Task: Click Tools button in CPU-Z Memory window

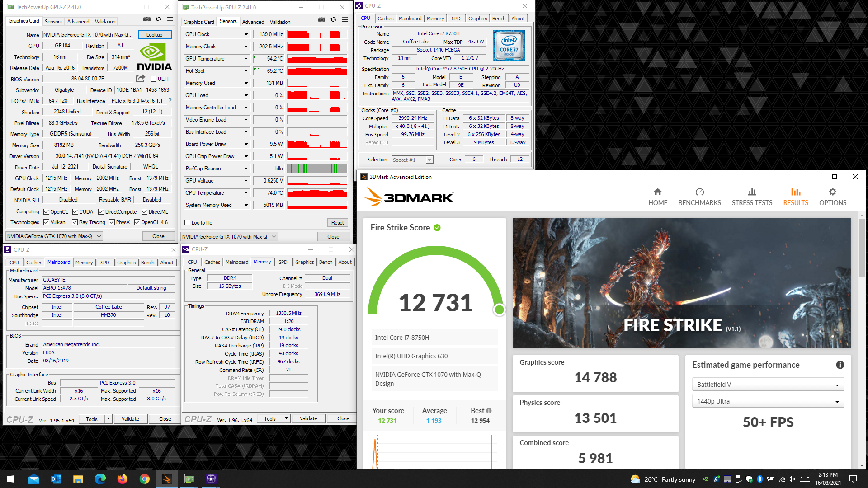Action: point(270,419)
